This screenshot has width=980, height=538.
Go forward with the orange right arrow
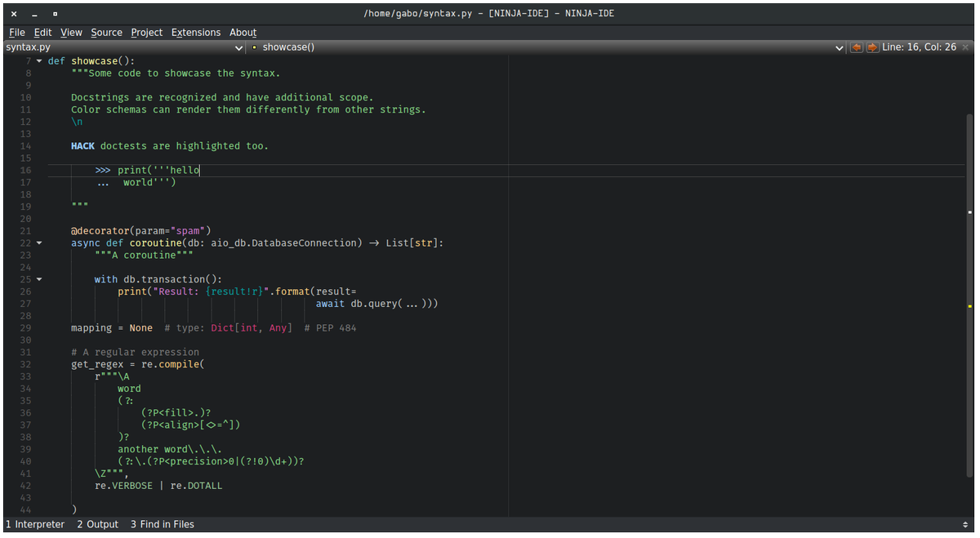pos(872,47)
